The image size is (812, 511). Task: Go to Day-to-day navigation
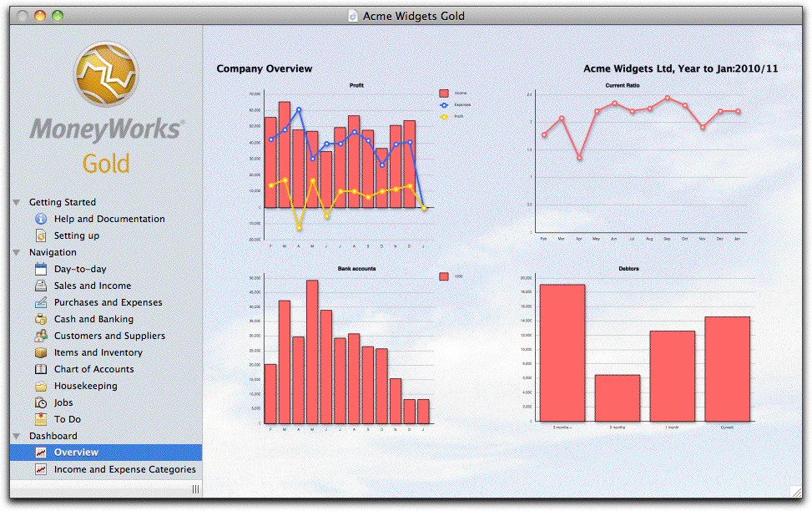pos(80,269)
